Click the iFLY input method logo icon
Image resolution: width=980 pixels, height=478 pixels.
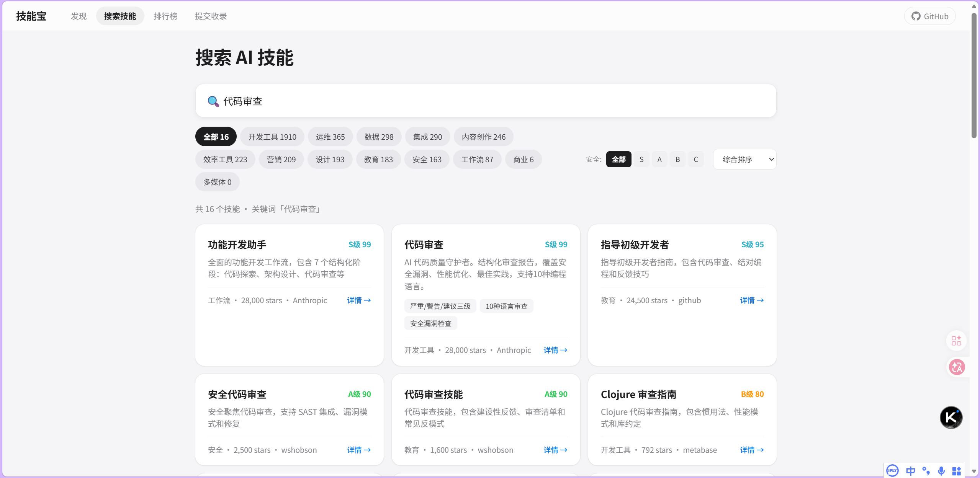(x=892, y=471)
